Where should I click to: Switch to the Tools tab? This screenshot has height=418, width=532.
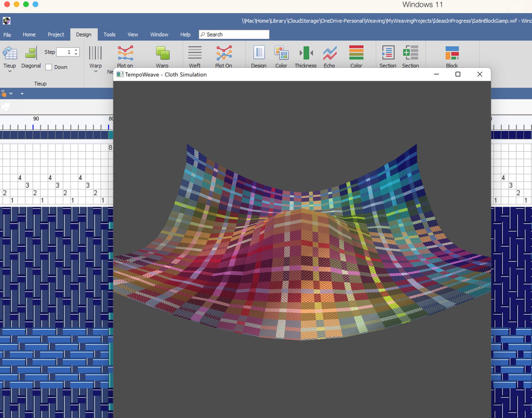point(110,34)
